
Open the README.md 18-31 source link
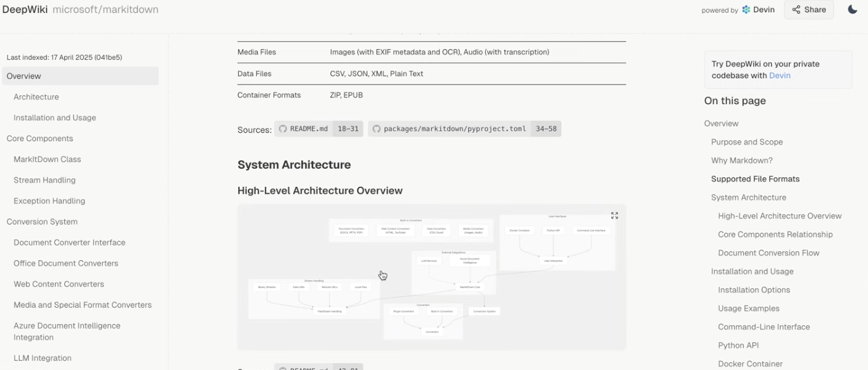[319, 129]
